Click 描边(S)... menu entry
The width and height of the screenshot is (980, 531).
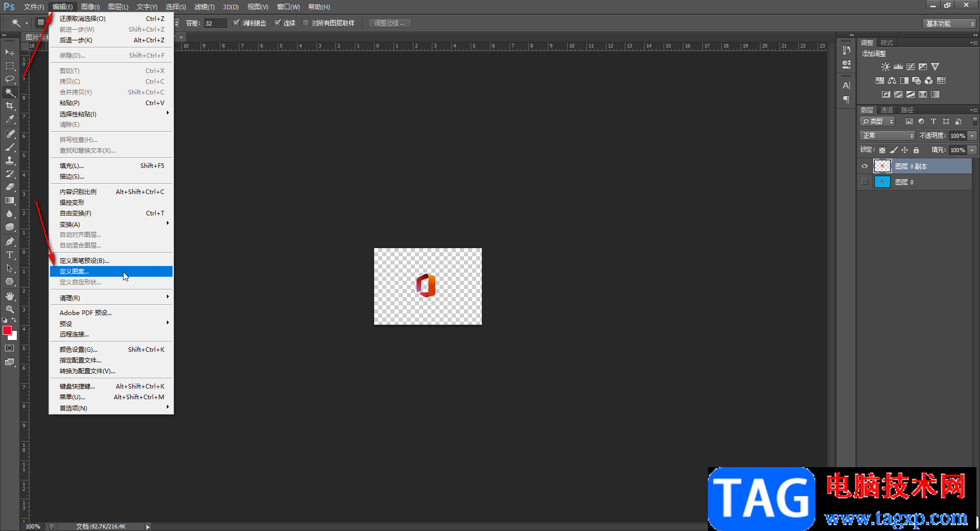point(111,176)
